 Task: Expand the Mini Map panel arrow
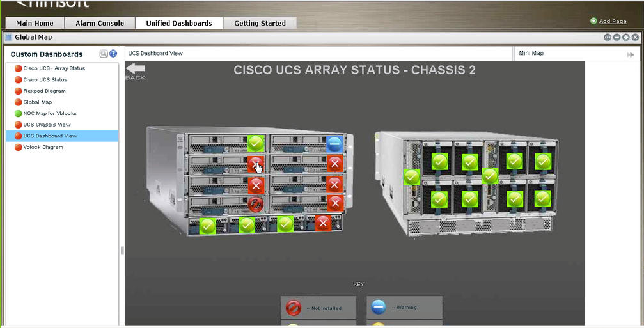pyautogui.click(x=631, y=54)
